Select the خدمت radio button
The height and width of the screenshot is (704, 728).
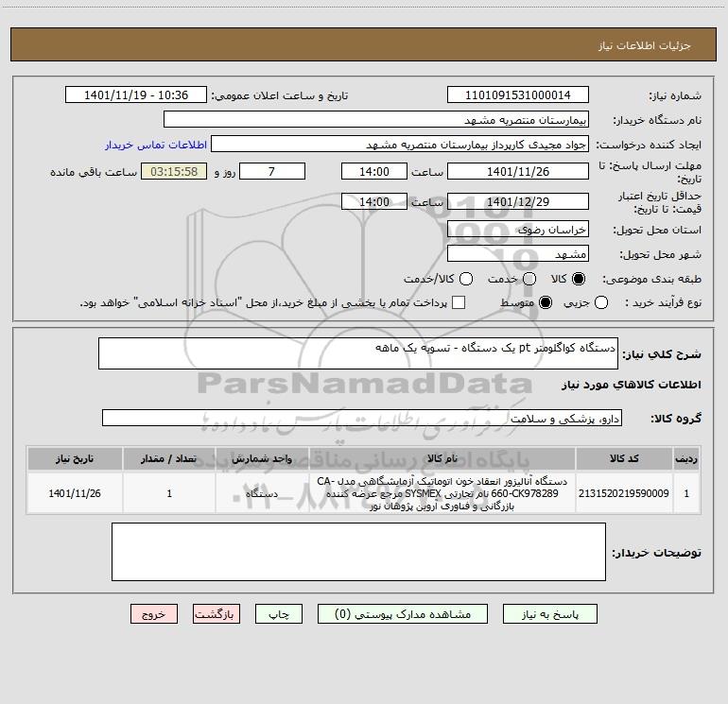tap(529, 279)
